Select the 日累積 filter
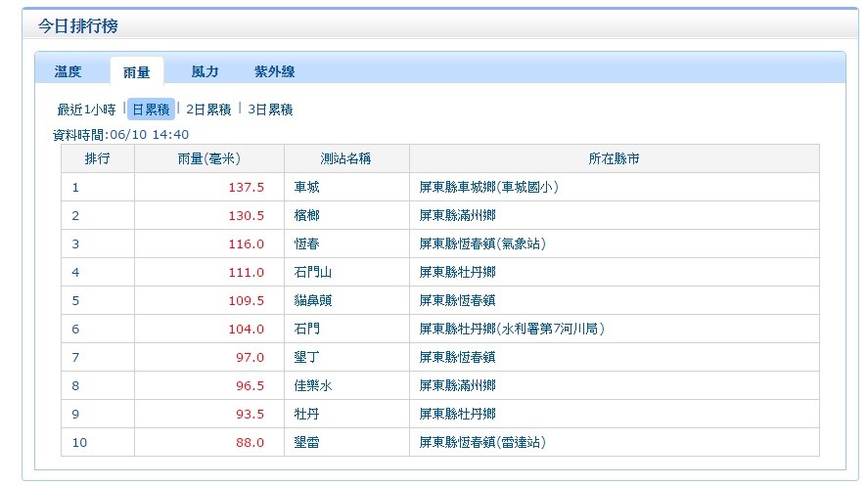 pyautogui.click(x=151, y=110)
